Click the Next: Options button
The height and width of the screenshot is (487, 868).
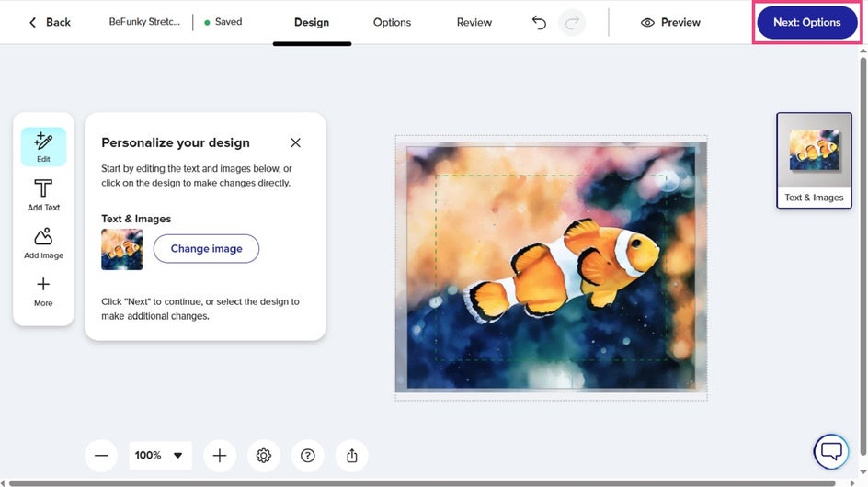click(806, 22)
